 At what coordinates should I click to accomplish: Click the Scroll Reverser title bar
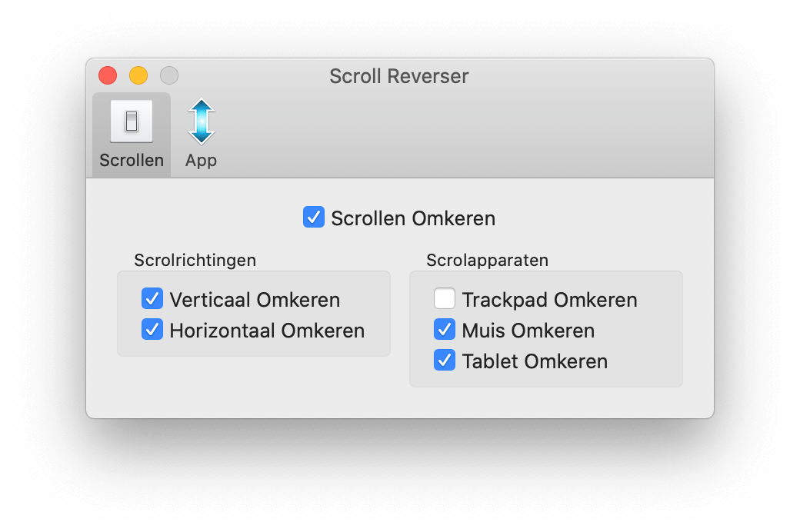(x=399, y=76)
